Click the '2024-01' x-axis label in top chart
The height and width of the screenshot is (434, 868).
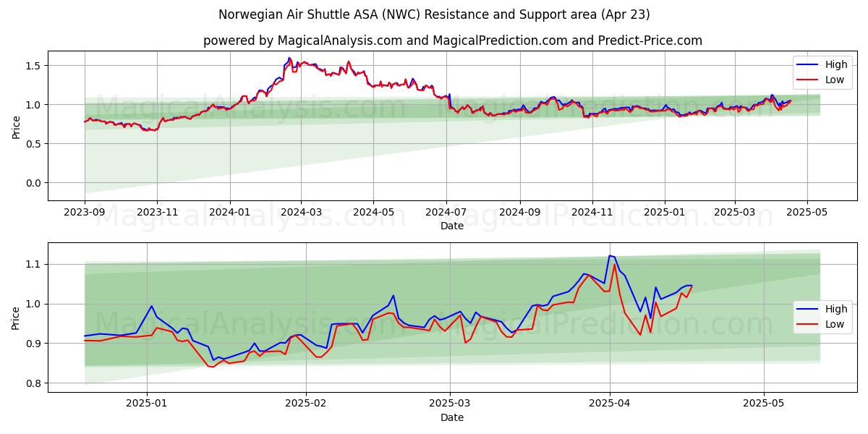pos(230,213)
